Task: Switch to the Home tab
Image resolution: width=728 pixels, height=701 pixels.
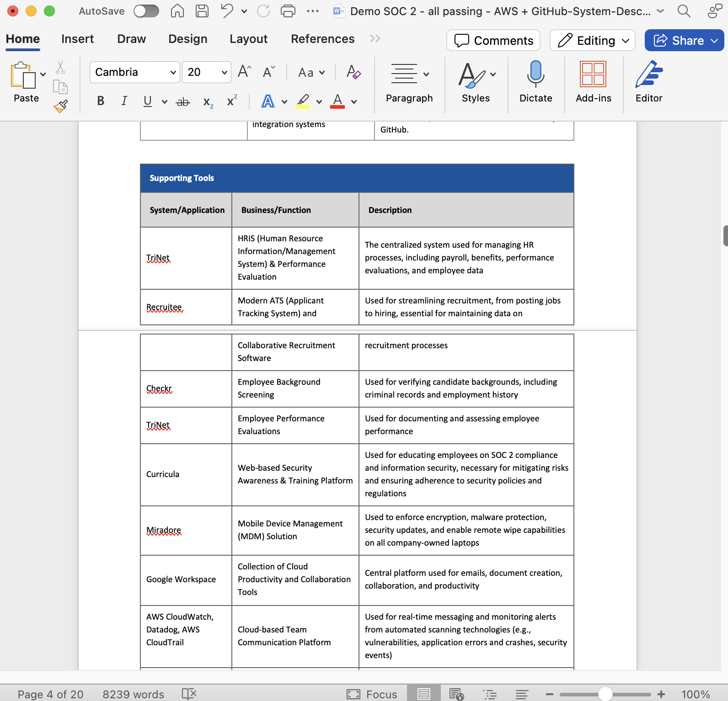Action: coord(23,39)
